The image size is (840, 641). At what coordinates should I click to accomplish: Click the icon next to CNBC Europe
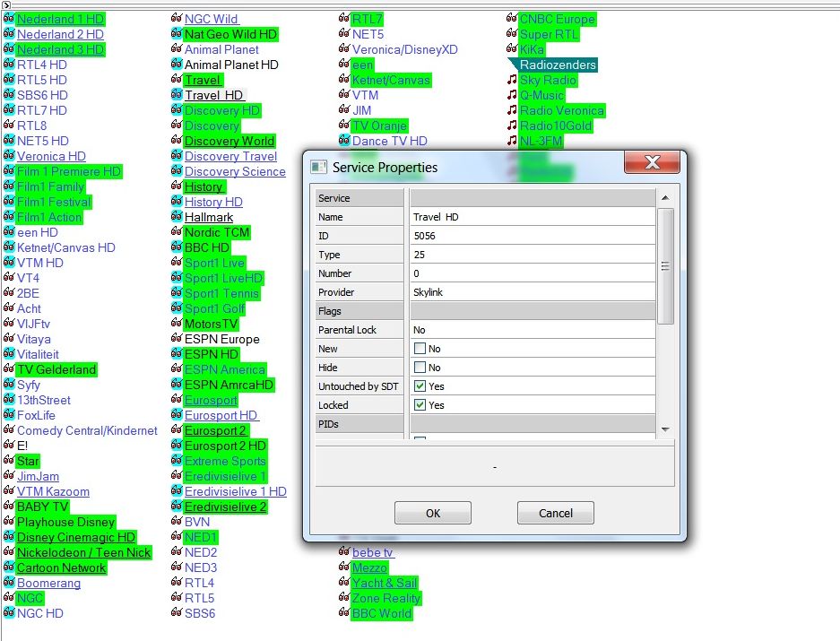pyautogui.click(x=512, y=19)
